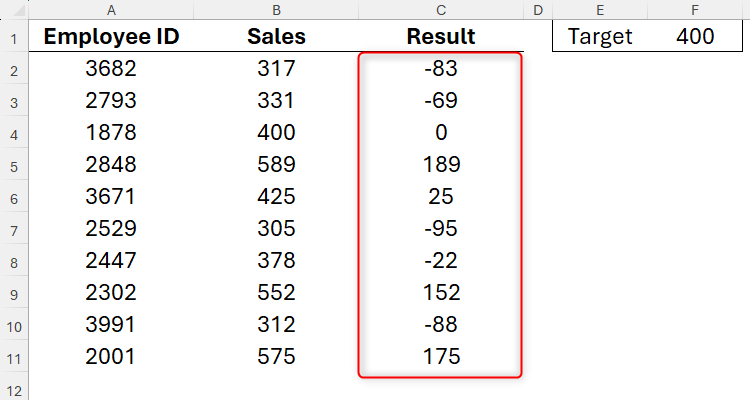
Task: Select column B header
Action: [276, 10]
